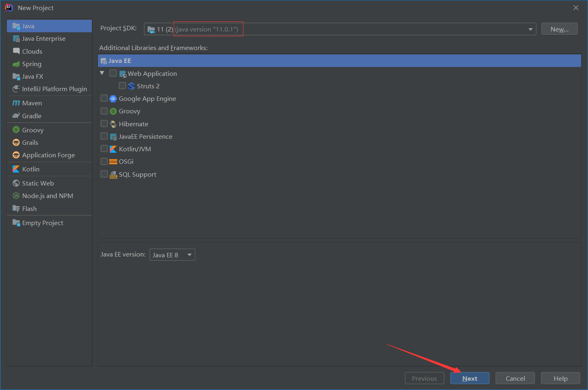Open Help for New Project
The width and height of the screenshot is (588, 390).
tap(561, 378)
